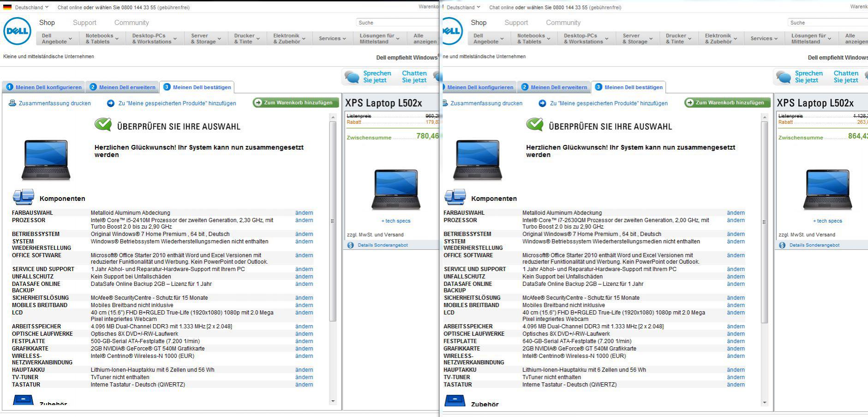Switch to the "Meinen Dell erweitern" tab in the left window
Viewport: 868px width, 417px height.
coord(122,87)
